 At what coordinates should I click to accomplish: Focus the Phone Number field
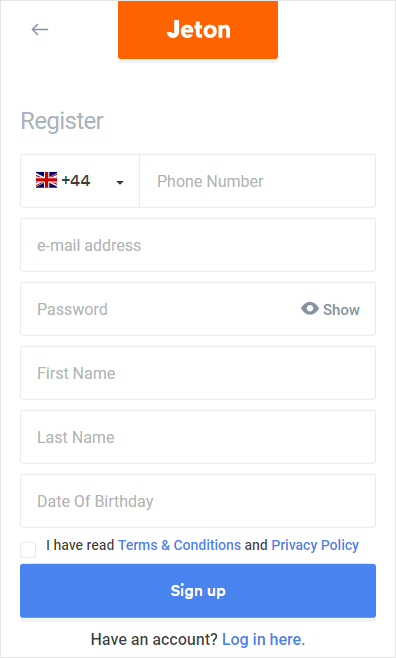[x=257, y=181]
